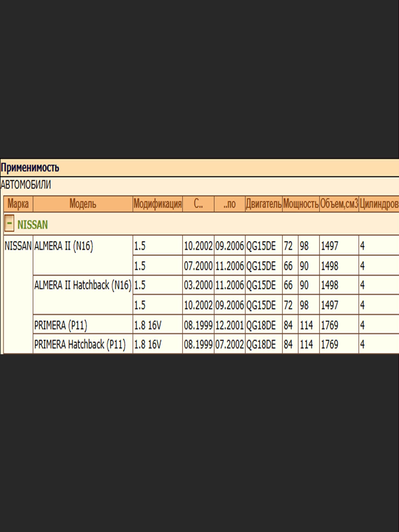Click the Объем,см3 column header

click(339, 204)
